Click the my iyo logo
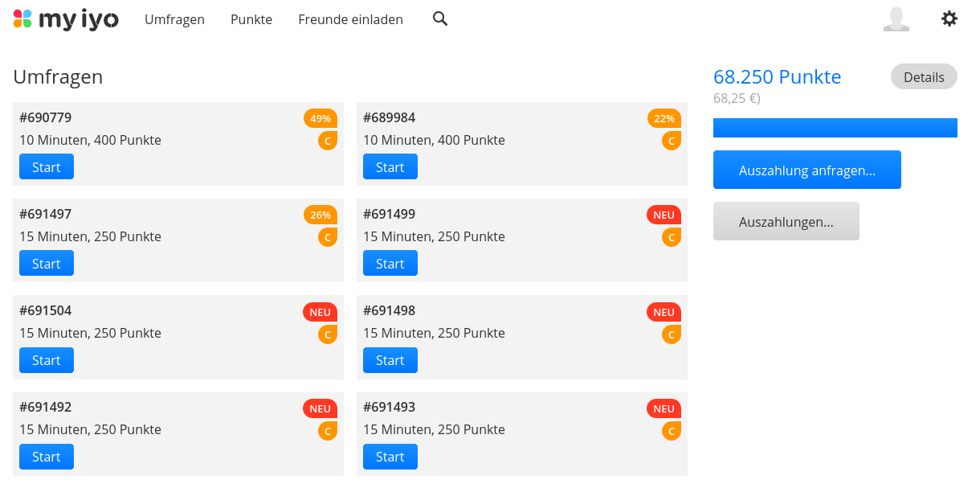The height and width of the screenshot is (484, 980). point(66,19)
